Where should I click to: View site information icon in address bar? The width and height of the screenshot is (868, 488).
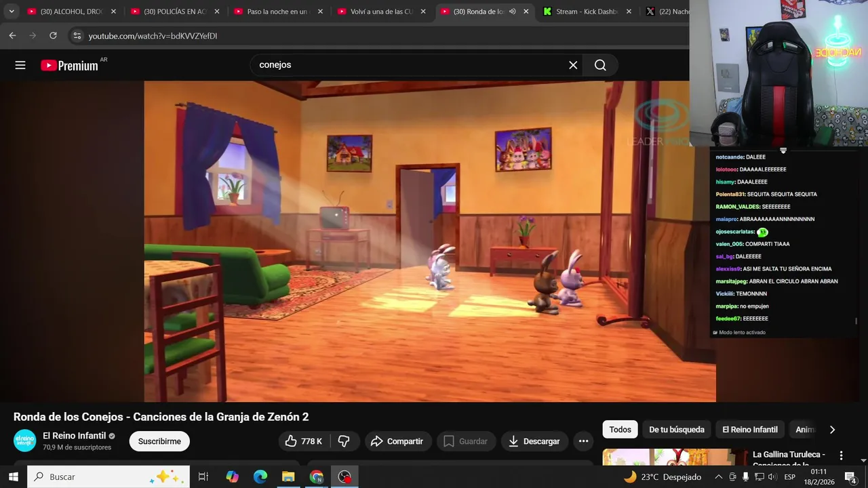77,36
